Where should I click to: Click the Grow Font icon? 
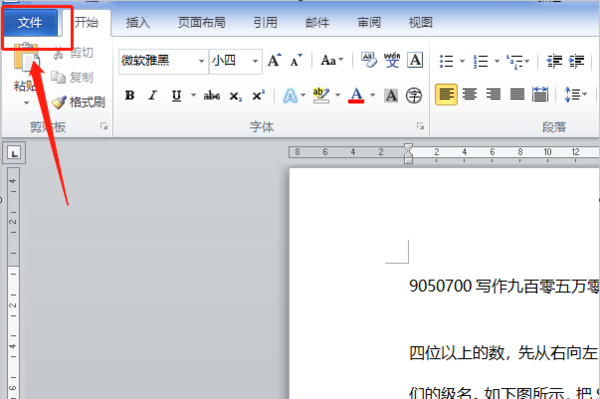coord(274,60)
